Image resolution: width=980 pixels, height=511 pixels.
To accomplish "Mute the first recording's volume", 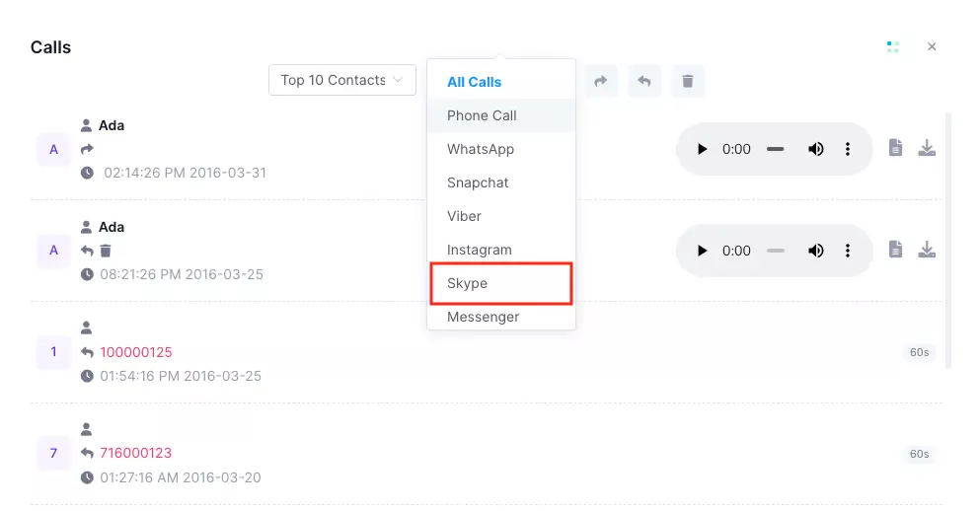I will tap(815, 149).
